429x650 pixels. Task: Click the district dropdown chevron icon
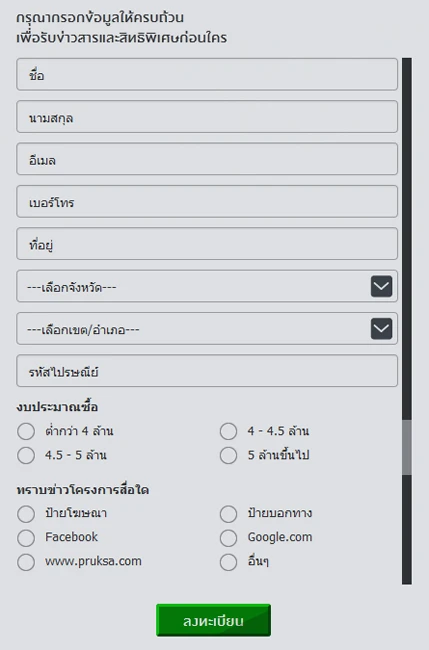coord(381,329)
